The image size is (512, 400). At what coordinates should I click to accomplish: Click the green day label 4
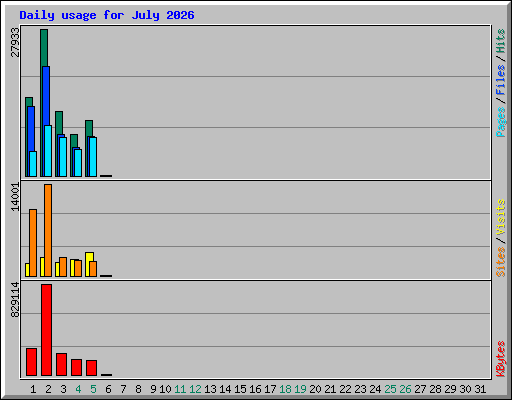tap(78, 389)
